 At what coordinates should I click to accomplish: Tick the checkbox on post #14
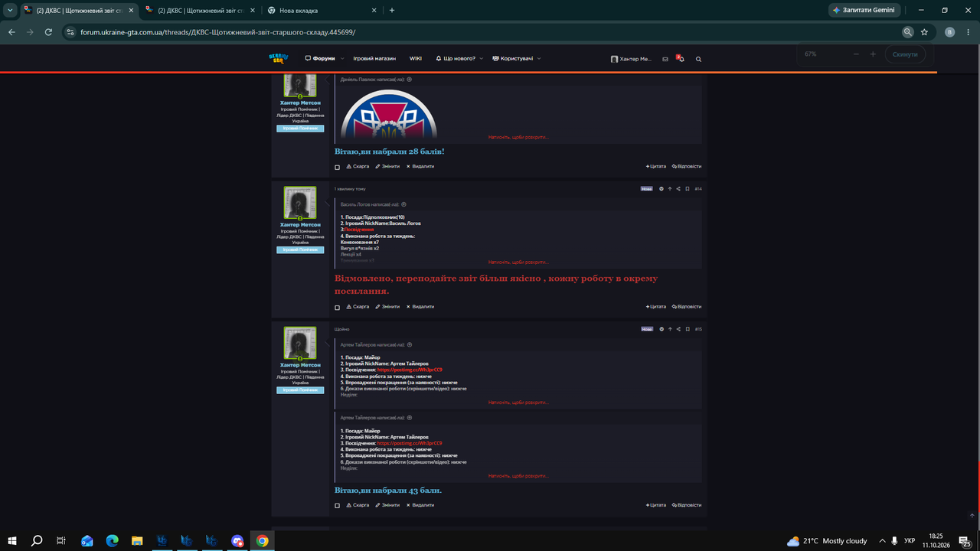point(337,307)
